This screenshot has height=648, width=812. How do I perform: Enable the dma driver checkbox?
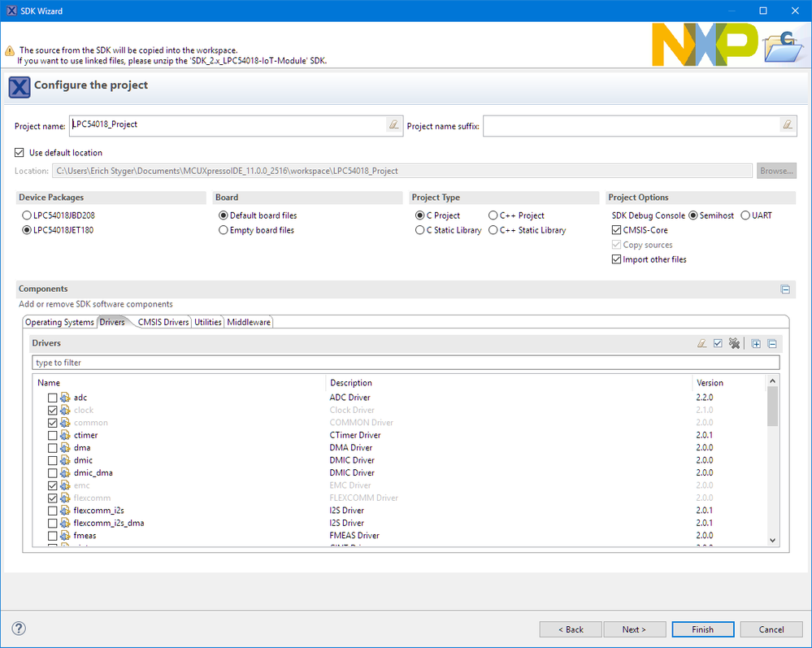pos(52,448)
